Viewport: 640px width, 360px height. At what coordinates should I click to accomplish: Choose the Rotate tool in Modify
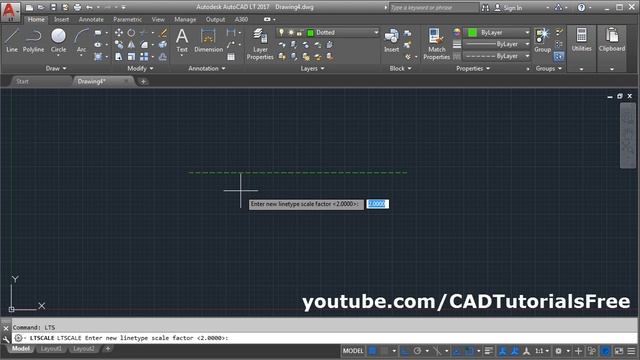(131, 32)
